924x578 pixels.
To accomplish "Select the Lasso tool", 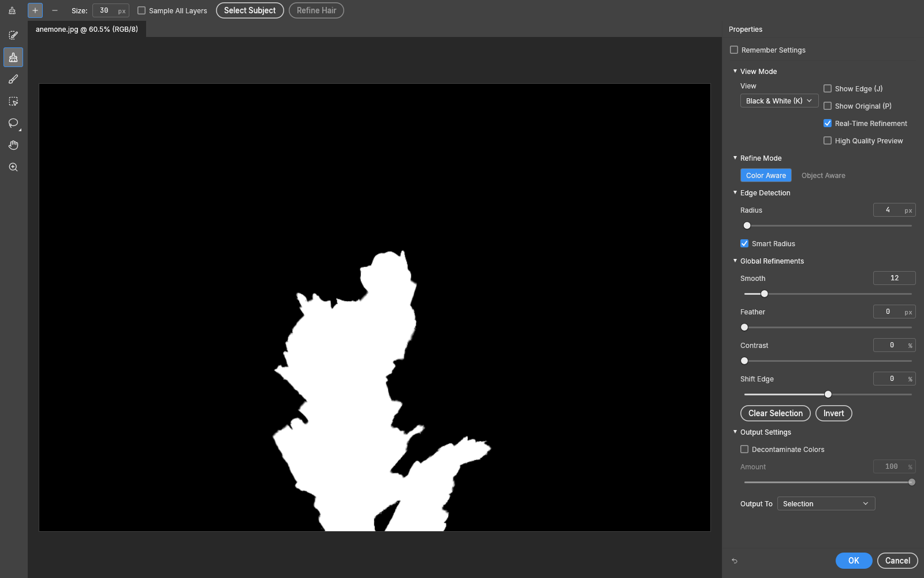I will pos(13,123).
